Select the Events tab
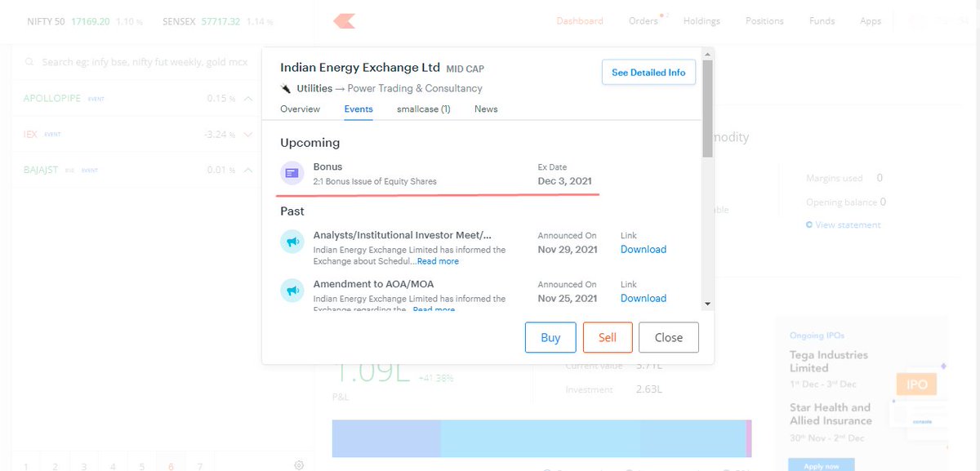Image resolution: width=980 pixels, height=471 pixels. (359, 109)
